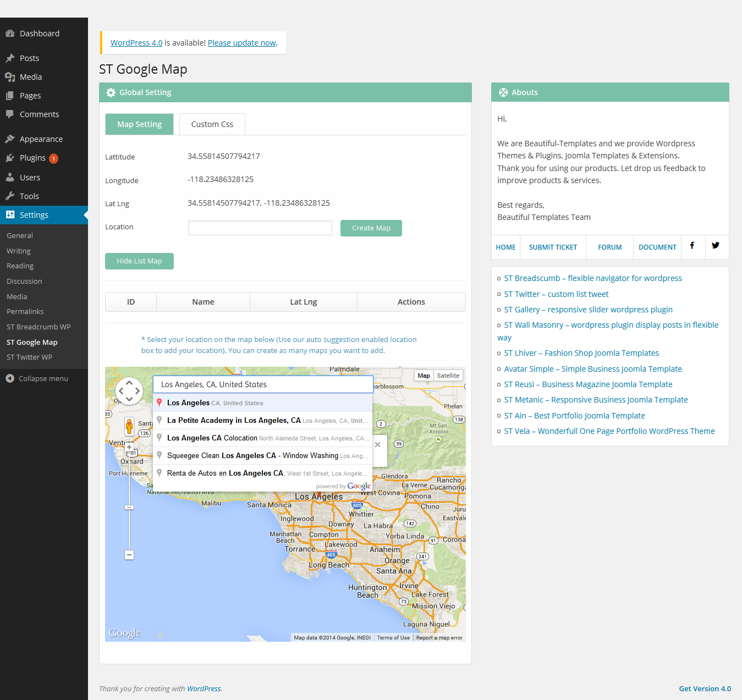742x700 pixels.
Task: Open the FORUM link
Action: coord(610,247)
